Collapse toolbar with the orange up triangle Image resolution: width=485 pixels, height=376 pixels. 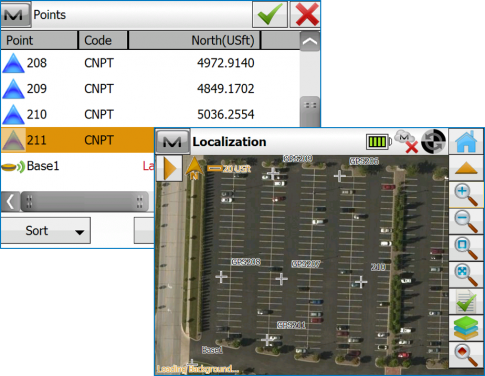(x=466, y=168)
